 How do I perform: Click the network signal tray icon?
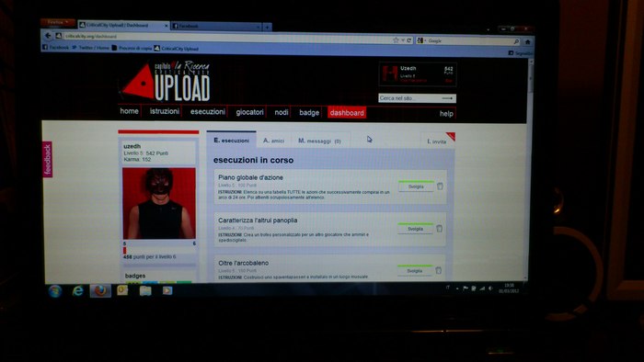[482, 288]
